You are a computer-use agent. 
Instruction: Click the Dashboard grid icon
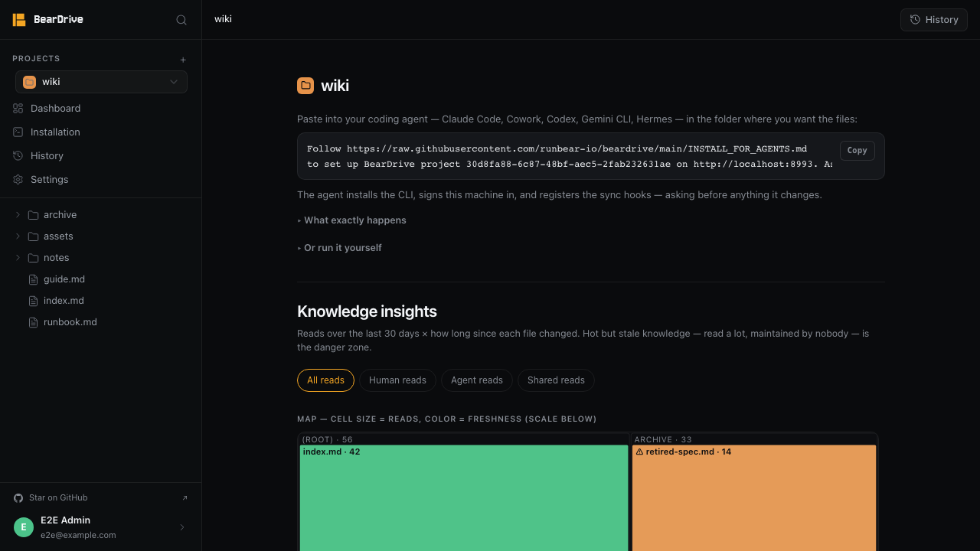pyautogui.click(x=18, y=109)
